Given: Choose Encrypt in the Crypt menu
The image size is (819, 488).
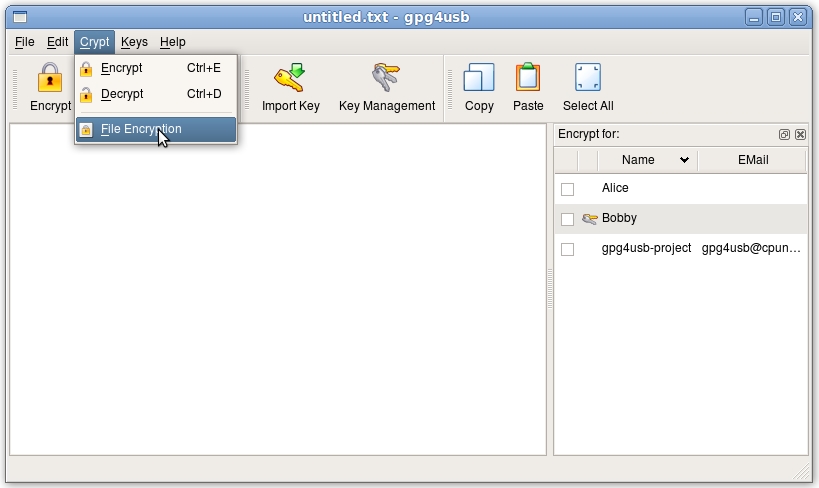Looking at the screenshot, I should [x=156, y=68].
